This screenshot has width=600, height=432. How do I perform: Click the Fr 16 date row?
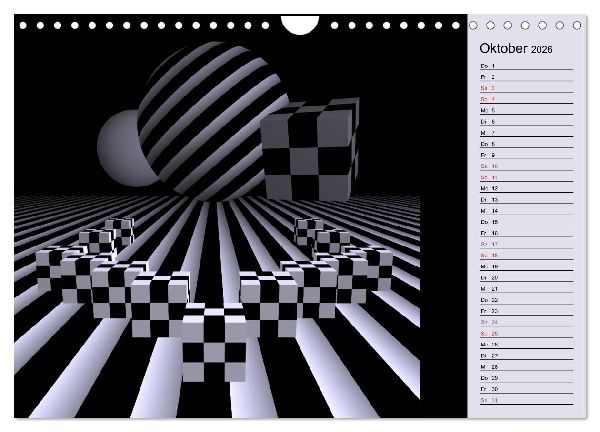[527, 233]
